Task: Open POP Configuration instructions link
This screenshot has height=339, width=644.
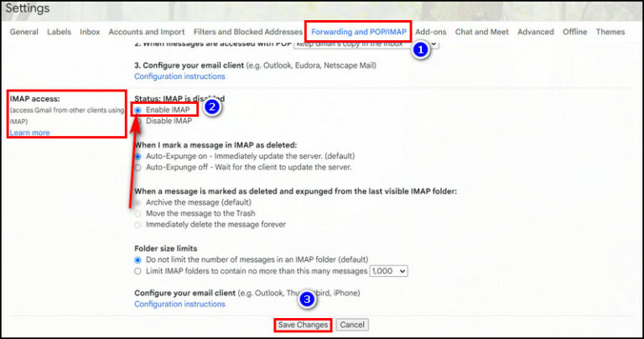Action: pos(179,76)
